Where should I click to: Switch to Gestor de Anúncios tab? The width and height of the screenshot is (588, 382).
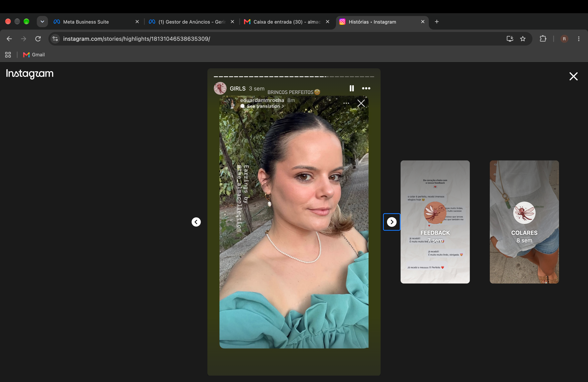tap(192, 22)
